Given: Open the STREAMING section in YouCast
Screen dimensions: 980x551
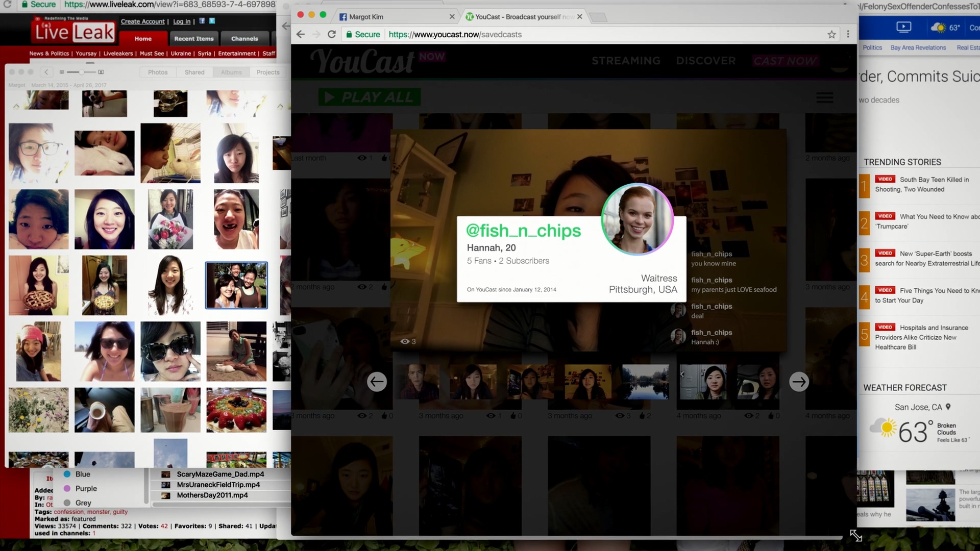Looking at the screenshot, I should click(626, 61).
